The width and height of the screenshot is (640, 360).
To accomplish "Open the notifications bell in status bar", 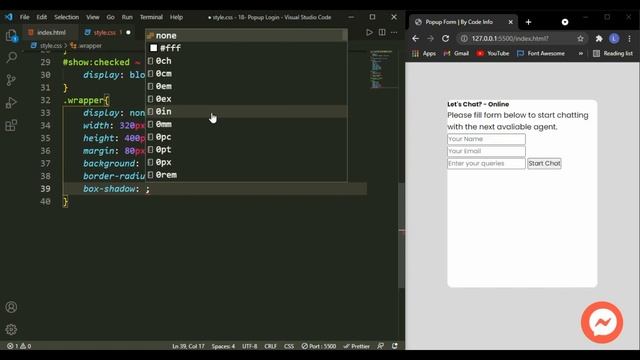I will click(x=395, y=346).
